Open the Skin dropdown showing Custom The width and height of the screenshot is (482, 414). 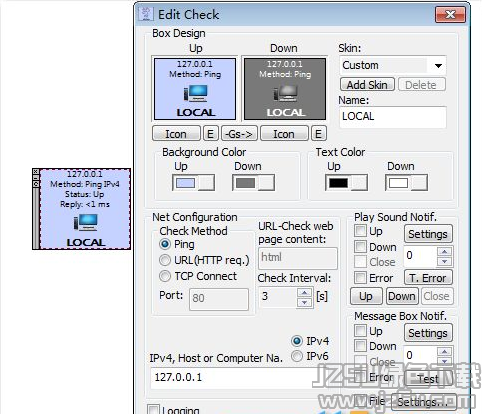[x=393, y=65]
